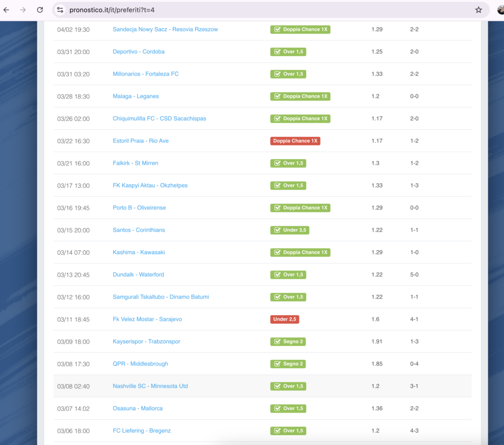Click checkmark on Kayserispor Segno 2 badge
The width and height of the screenshot is (504, 445).
click(x=277, y=342)
